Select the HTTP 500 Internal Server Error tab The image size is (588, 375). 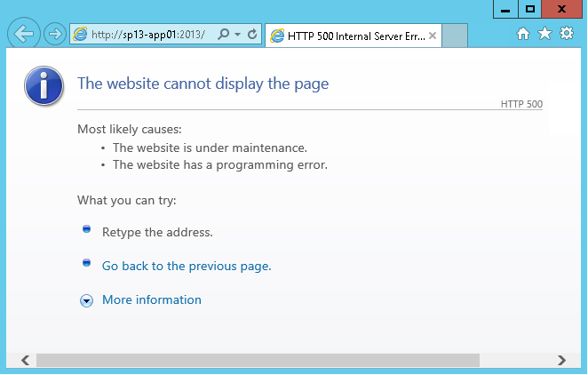tap(354, 36)
